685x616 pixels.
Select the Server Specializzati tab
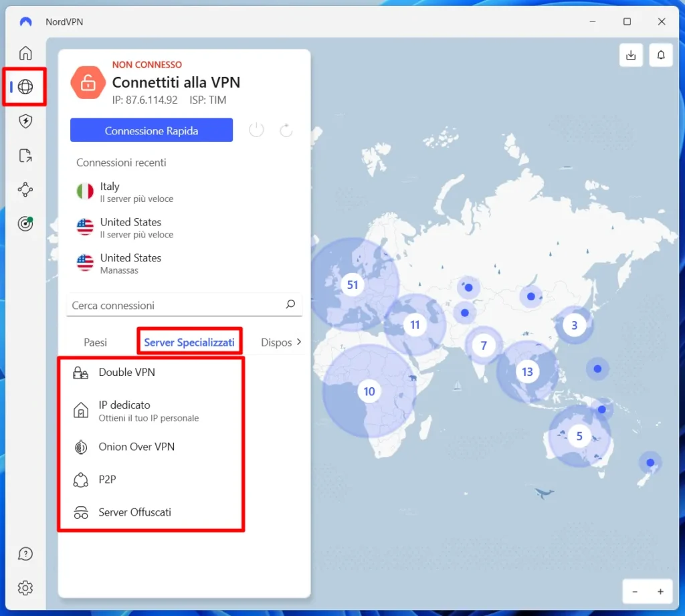coord(189,342)
